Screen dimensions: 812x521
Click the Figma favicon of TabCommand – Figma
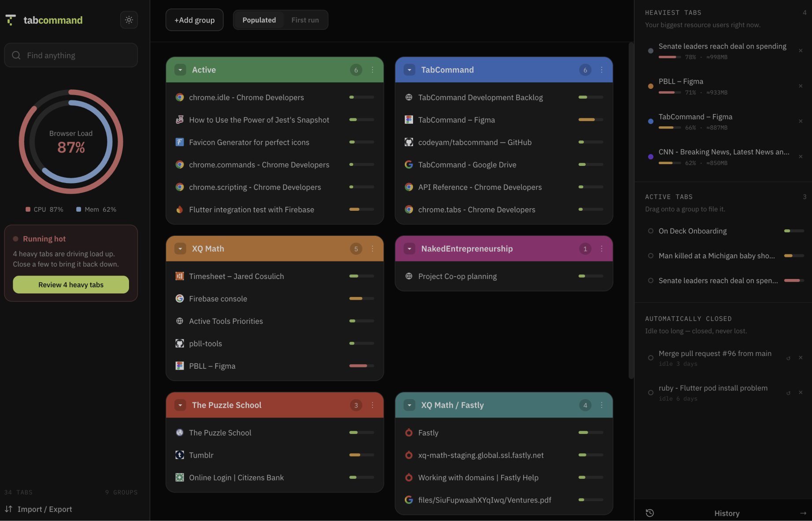coord(409,120)
